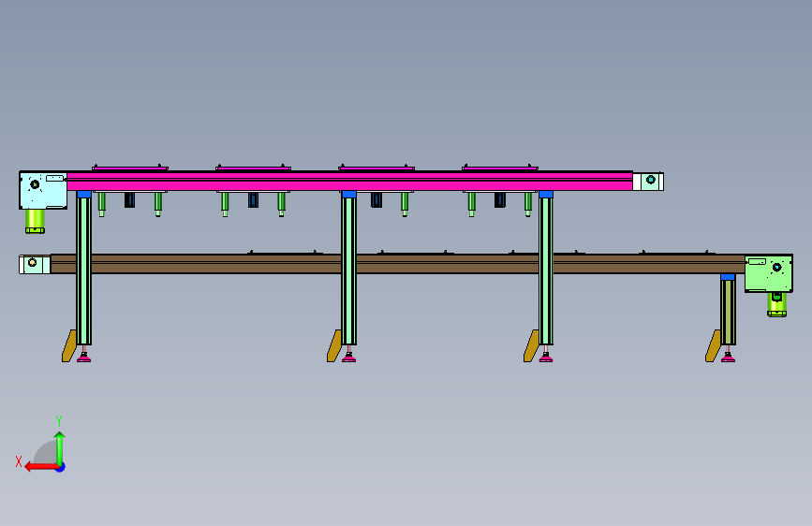The height and width of the screenshot is (526, 812).
Task: Select the leftmost tall support leg
Action: tap(84, 270)
